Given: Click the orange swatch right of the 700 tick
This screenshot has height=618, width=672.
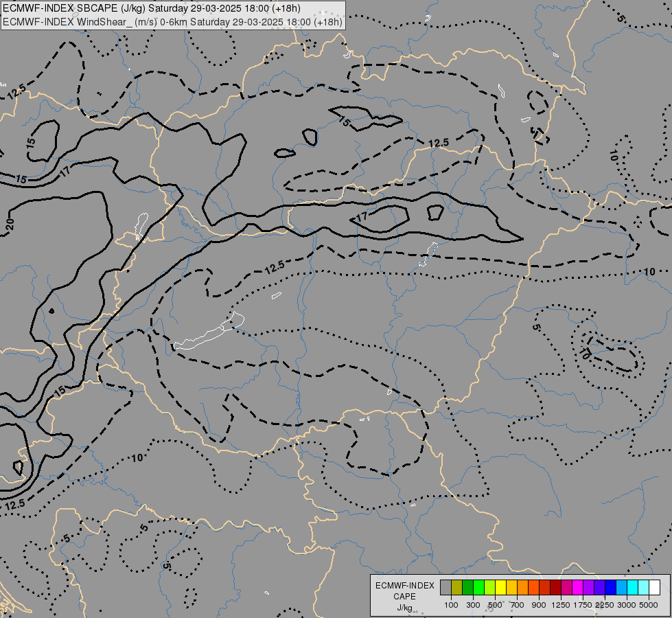Looking at the screenshot, I should [522, 587].
